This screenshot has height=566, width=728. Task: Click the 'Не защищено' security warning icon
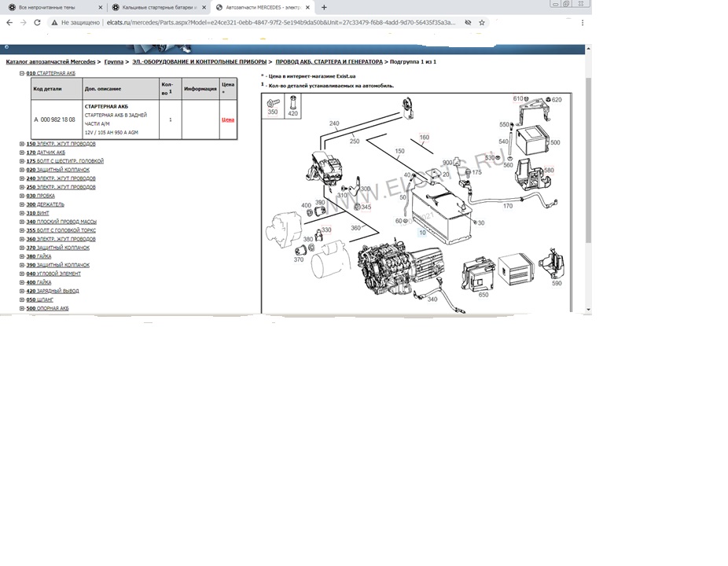[55, 23]
